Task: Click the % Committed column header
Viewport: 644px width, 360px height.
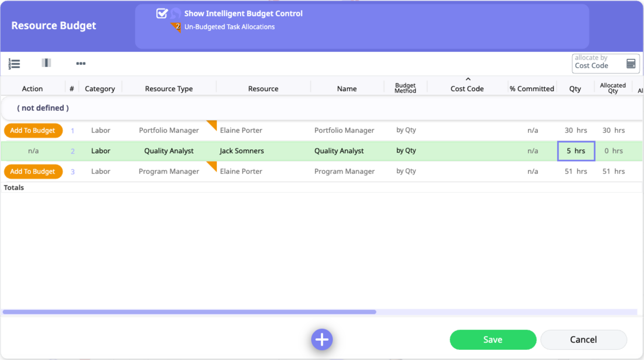Action: (532, 89)
